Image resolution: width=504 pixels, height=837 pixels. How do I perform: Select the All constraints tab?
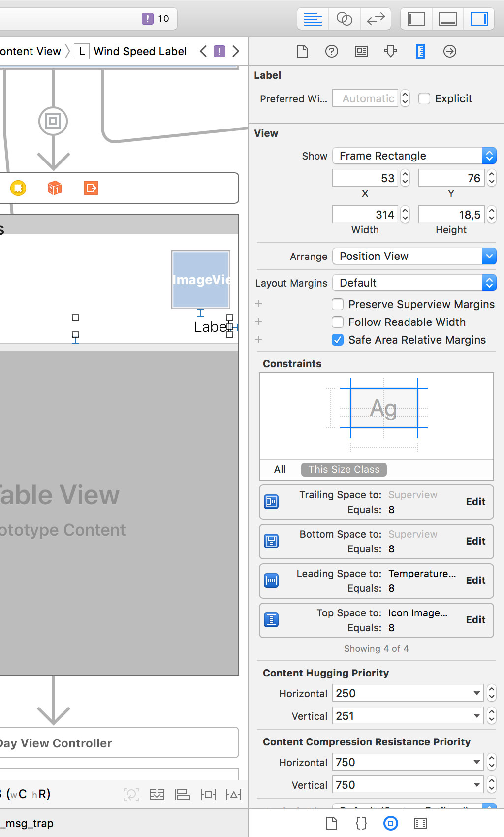pyautogui.click(x=280, y=469)
